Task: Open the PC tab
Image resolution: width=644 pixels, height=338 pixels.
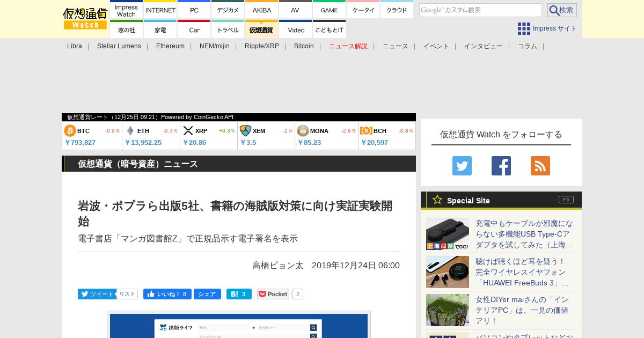Action: click(194, 10)
